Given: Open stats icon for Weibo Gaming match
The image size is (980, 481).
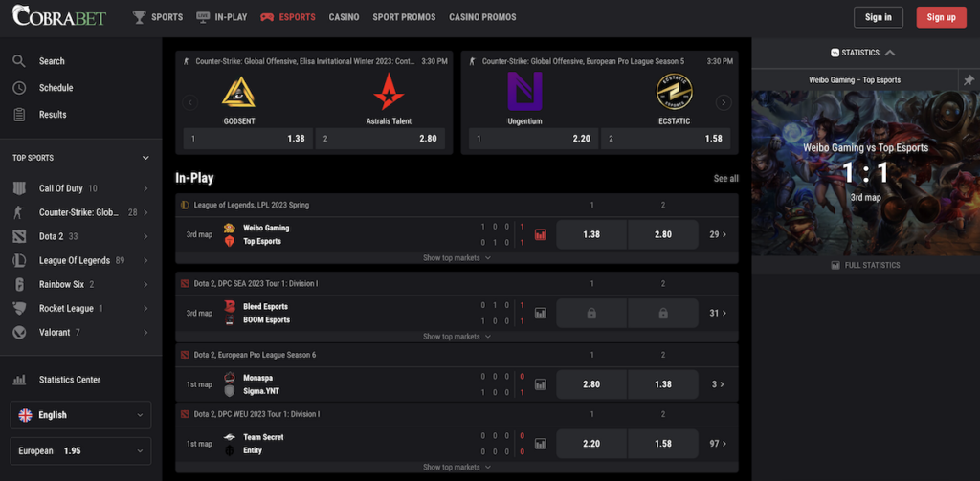Looking at the screenshot, I should 541,235.
